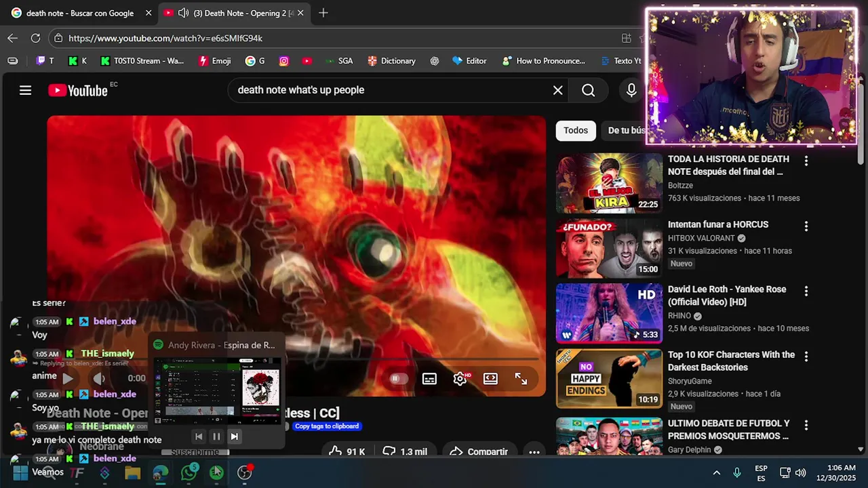Go back with the browser back arrow
The height and width of the screenshot is (488, 868).
coord(12,39)
